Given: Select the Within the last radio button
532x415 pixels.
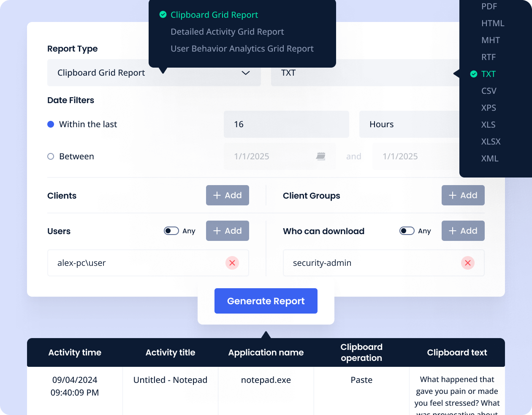Looking at the screenshot, I should [51, 124].
